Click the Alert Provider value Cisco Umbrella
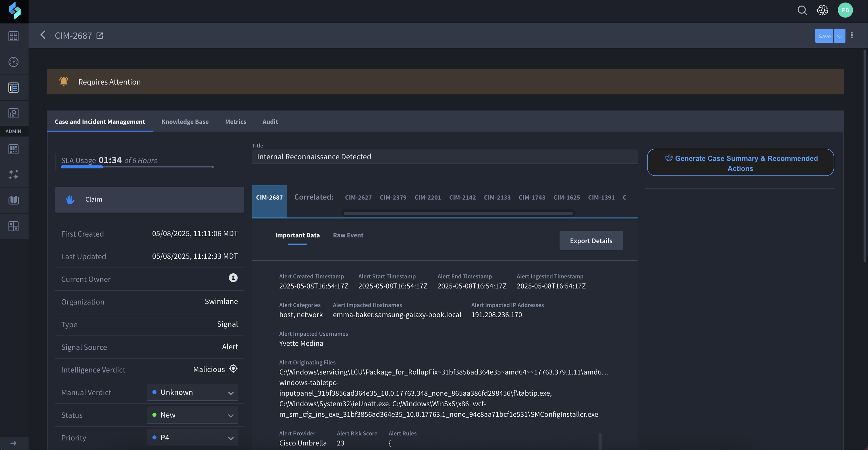 [302, 443]
